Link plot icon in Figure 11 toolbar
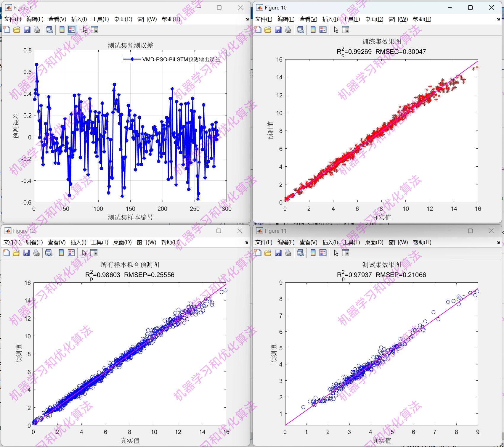The width and height of the screenshot is (504, 447). click(301, 253)
